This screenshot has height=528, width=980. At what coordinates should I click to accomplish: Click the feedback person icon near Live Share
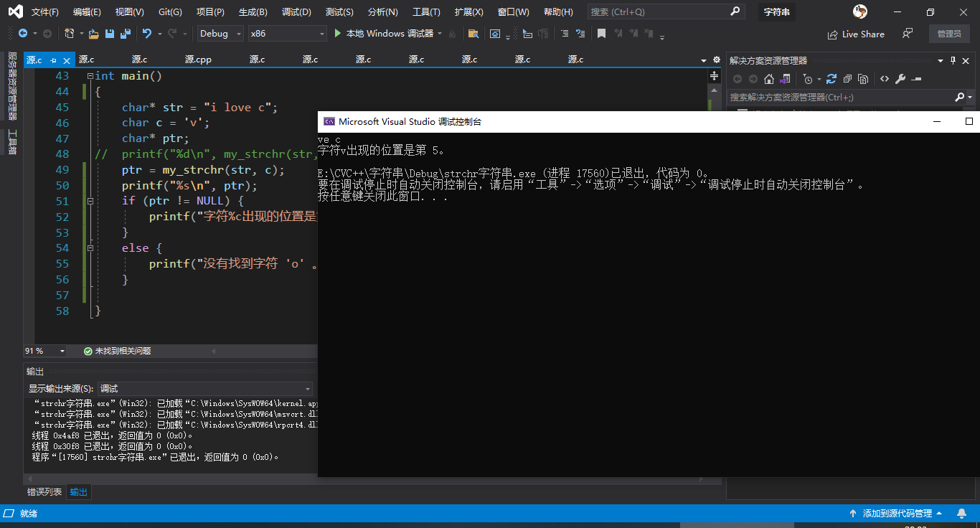(x=908, y=34)
